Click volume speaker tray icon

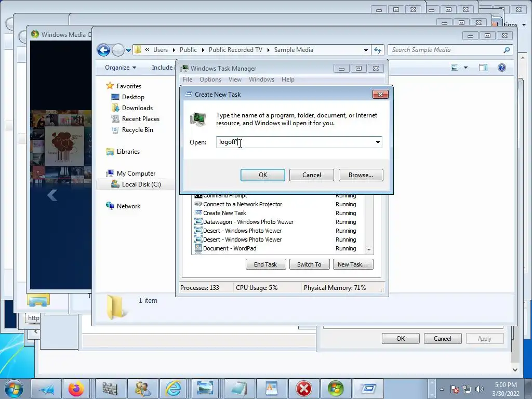click(479, 389)
